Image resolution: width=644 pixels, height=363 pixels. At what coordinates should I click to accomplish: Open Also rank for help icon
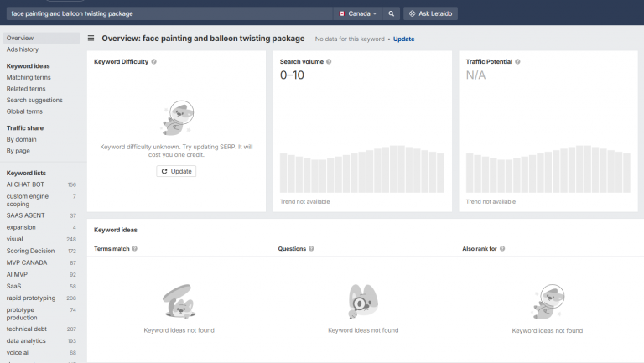[x=502, y=248]
